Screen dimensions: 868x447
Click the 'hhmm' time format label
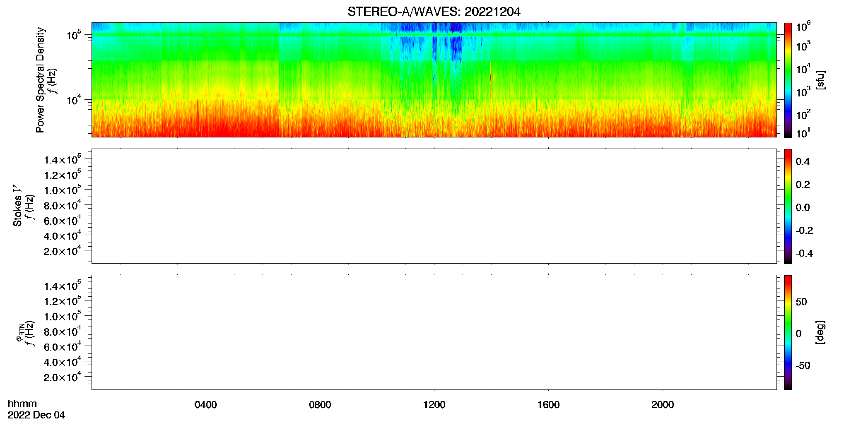coord(22,404)
